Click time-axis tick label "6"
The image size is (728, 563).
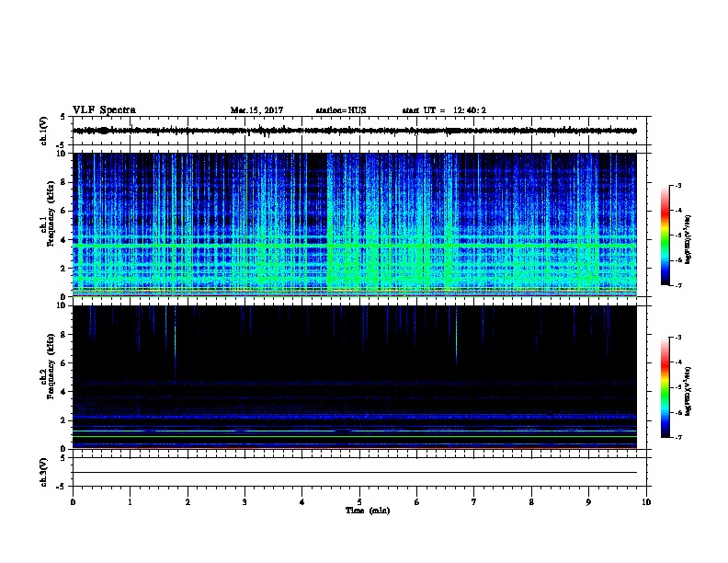(417, 502)
